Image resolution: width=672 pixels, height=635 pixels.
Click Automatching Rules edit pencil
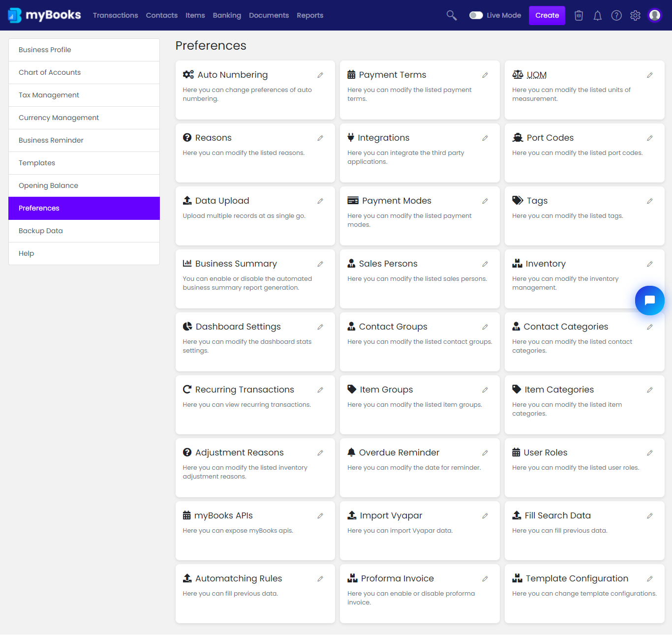pyautogui.click(x=320, y=579)
